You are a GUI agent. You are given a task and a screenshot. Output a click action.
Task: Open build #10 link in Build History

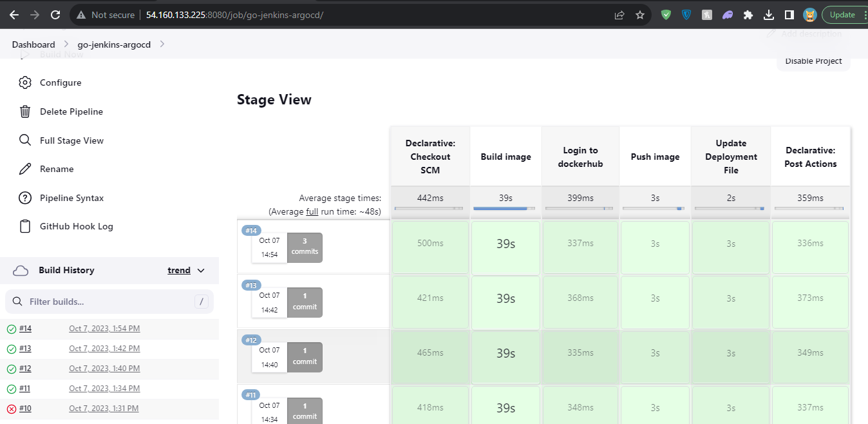click(25, 409)
